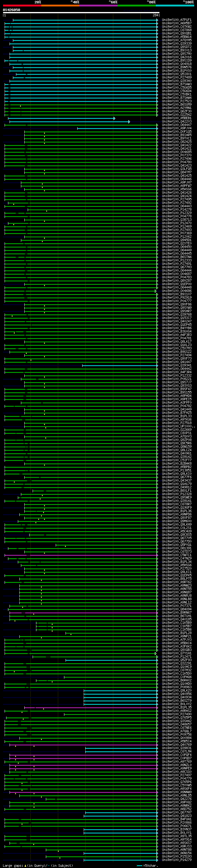This screenshot has height=868, width=197.
Task: Click the UniRef100_B9N576 label
Action: pos(176,67)
